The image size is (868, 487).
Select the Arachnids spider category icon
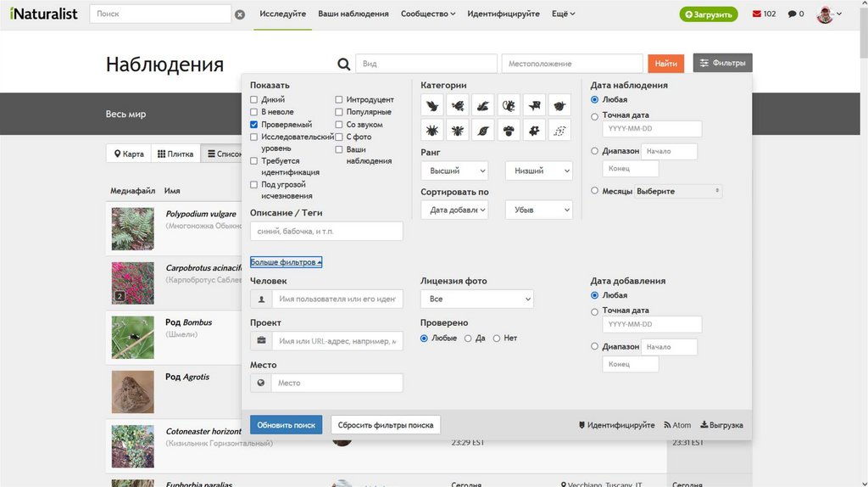[431, 131]
